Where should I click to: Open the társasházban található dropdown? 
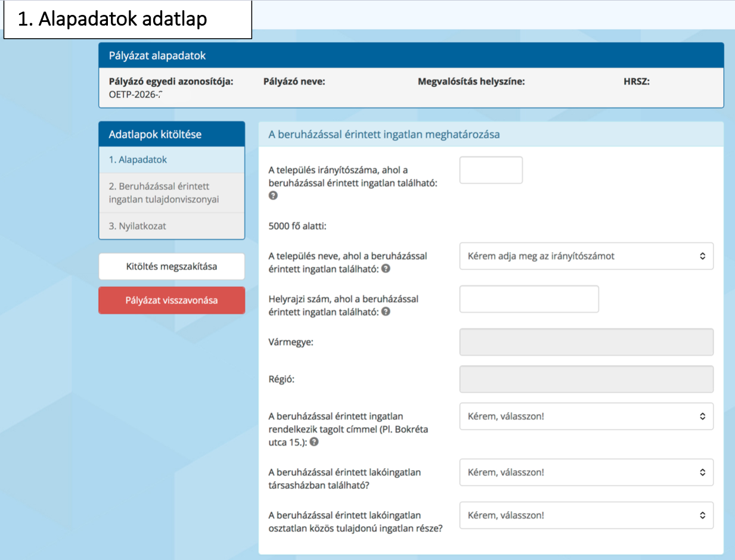[x=586, y=472]
